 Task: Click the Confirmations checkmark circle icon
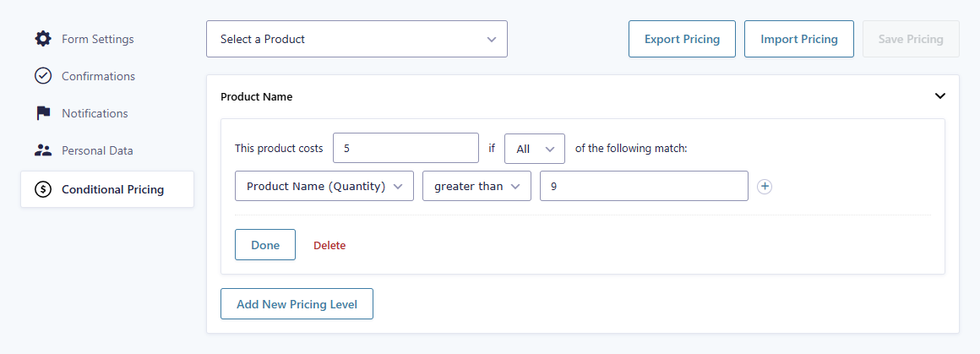click(42, 76)
